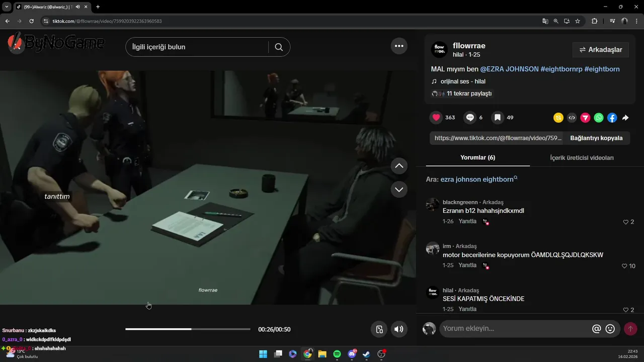644x362 pixels.
Task: Open comments via speech bubble icon
Action: tap(470, 118)
